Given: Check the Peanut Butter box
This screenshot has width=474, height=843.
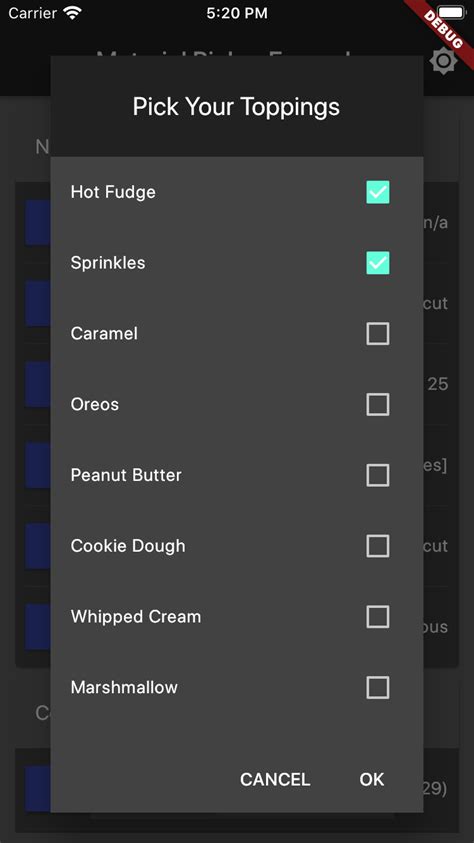Looking at the screenshot, I should (x=378, y=475).
